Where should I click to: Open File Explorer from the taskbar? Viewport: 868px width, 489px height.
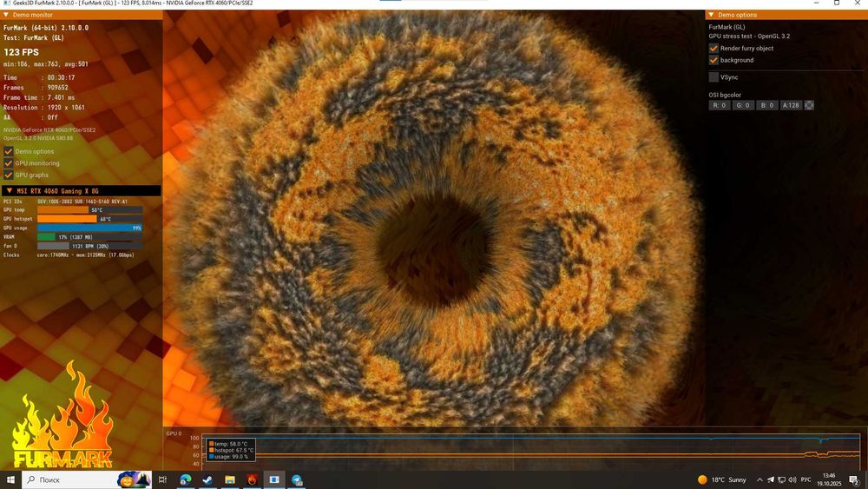[230, 479]
